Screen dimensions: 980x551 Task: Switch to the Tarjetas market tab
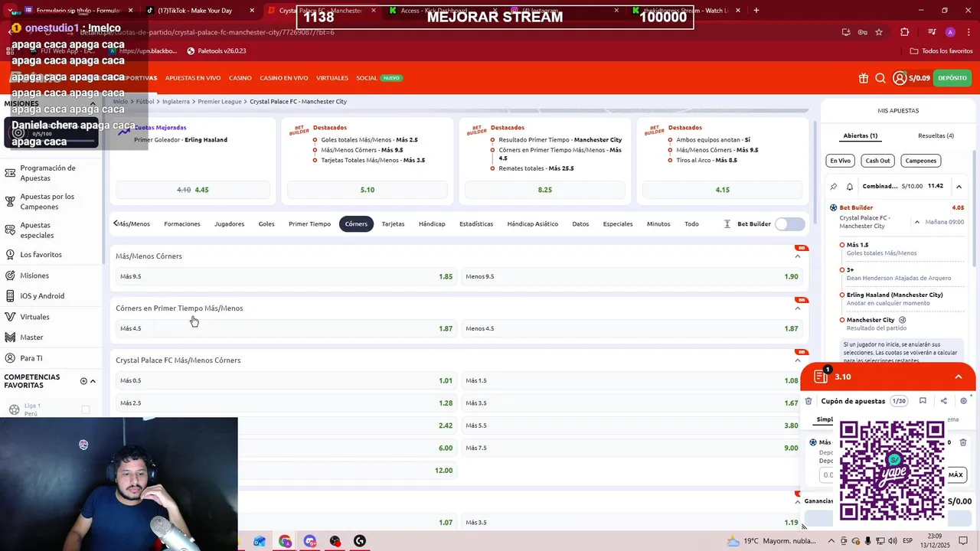[x=393, y=224]
